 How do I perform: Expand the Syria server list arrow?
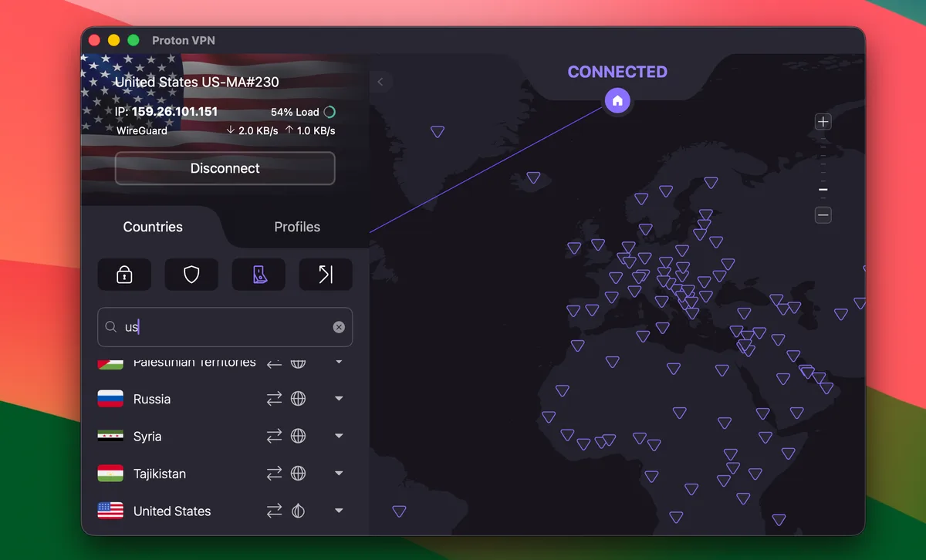pyautogui.click(x=339, y=436)
